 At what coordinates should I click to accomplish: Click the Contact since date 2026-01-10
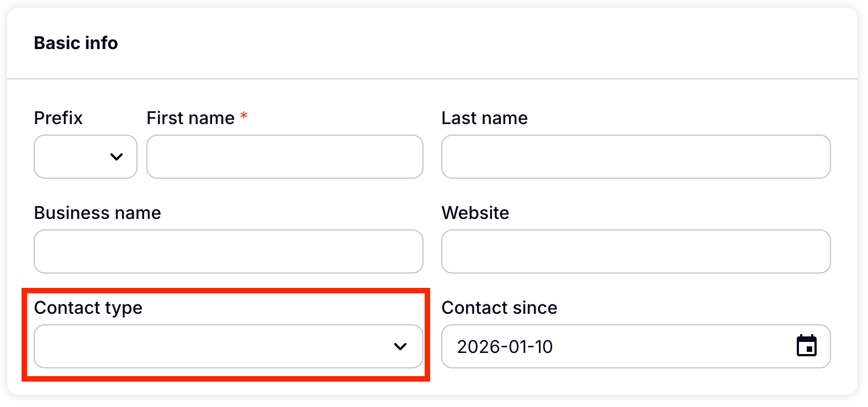pos(505,346)
